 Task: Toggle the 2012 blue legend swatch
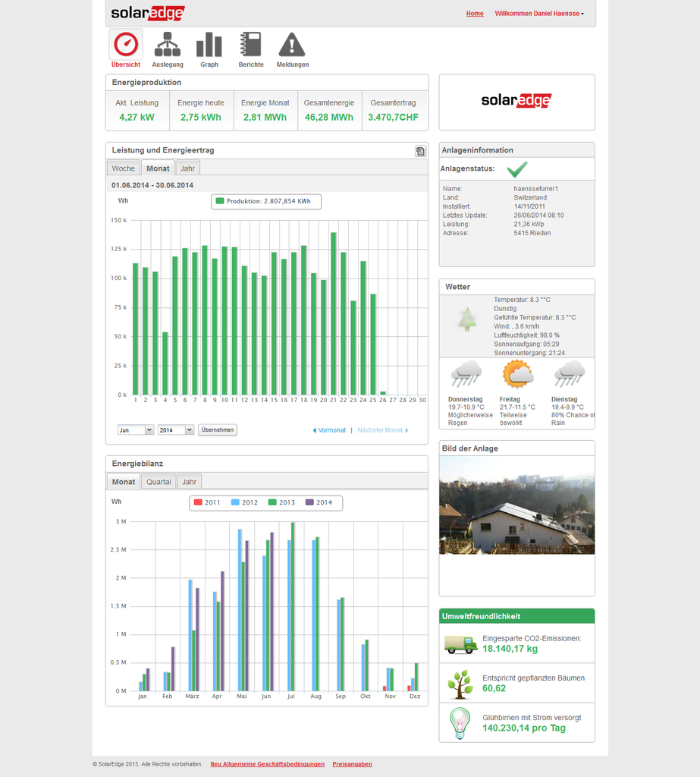point(235,502)
